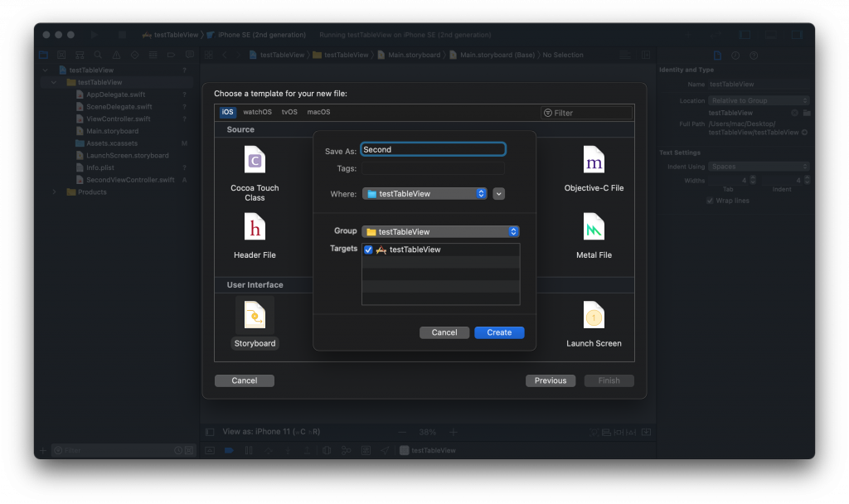
Task: Open the Indent Using Spaces dropdown
Action: 759,167
